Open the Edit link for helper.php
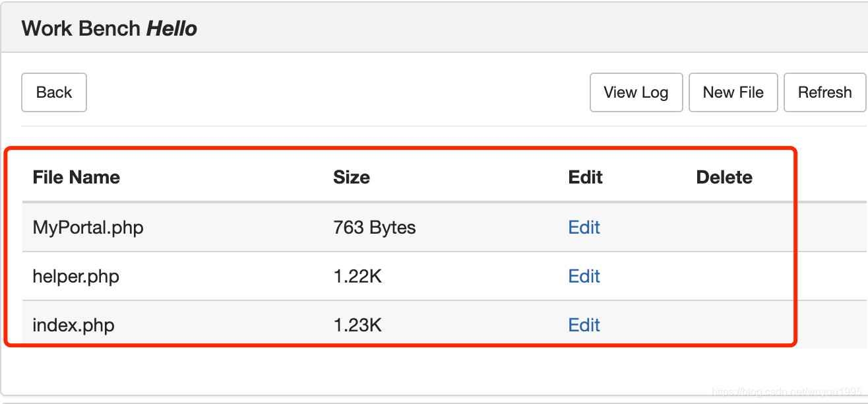 click(x=584, y=276)
